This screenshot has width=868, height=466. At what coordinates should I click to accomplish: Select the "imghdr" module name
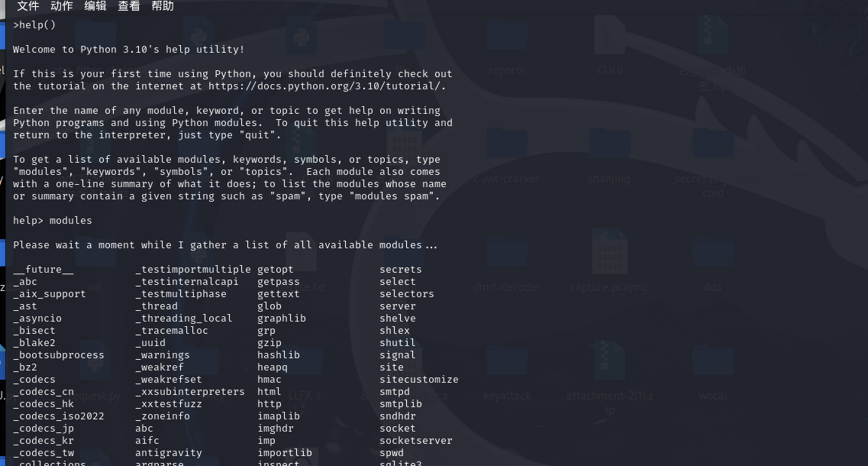pos(276,429)
